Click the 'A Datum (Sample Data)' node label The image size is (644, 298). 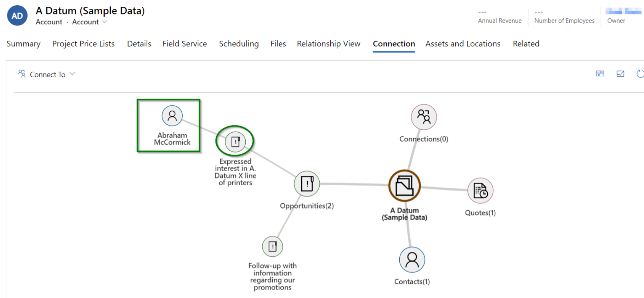click(405, 214)
